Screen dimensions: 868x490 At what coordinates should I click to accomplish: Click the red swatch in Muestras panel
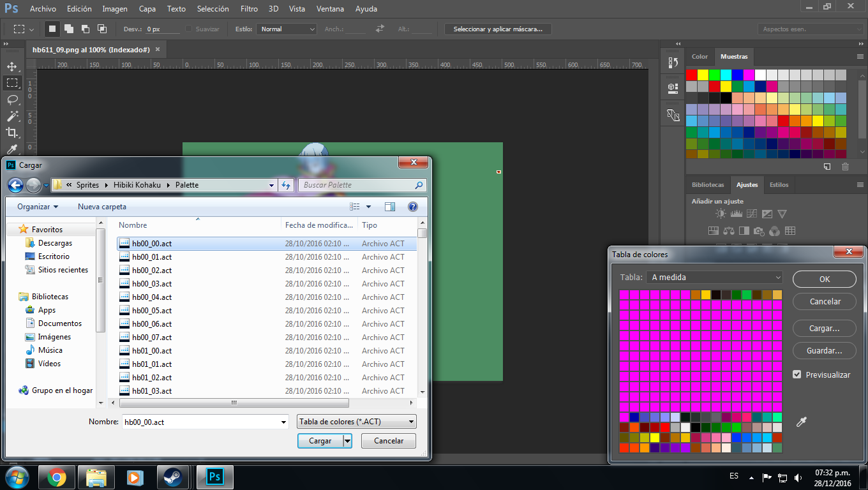tap(692, 75)
